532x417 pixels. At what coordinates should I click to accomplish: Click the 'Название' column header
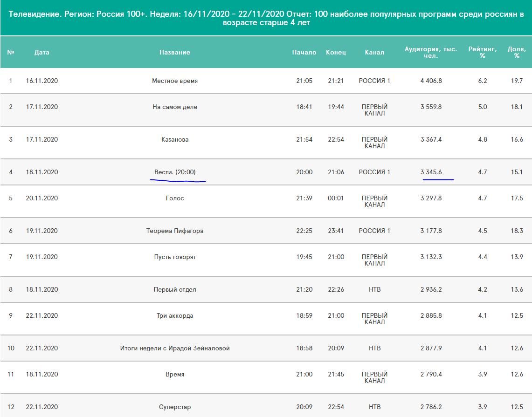coord(175,53)
